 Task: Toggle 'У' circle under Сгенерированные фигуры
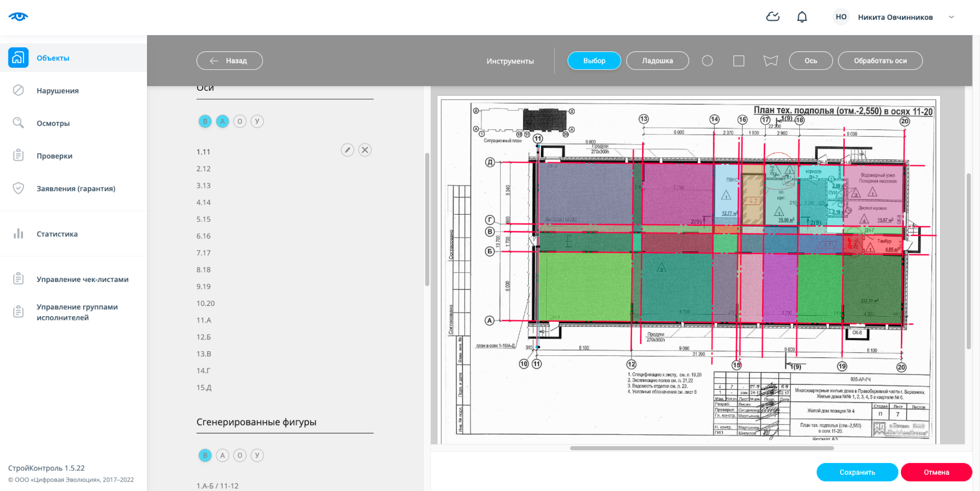click(x=257, y=455)
